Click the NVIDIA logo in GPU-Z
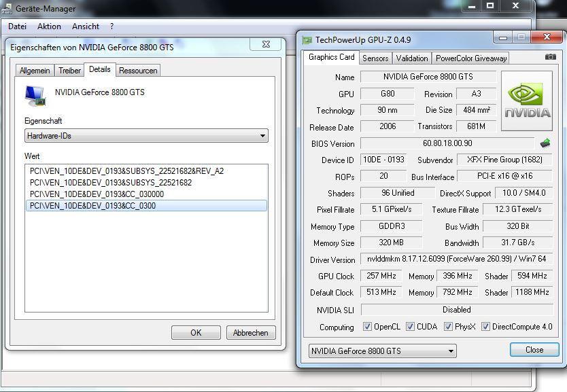This screenshot has width=567, height=392. click(x=527, y=101)
